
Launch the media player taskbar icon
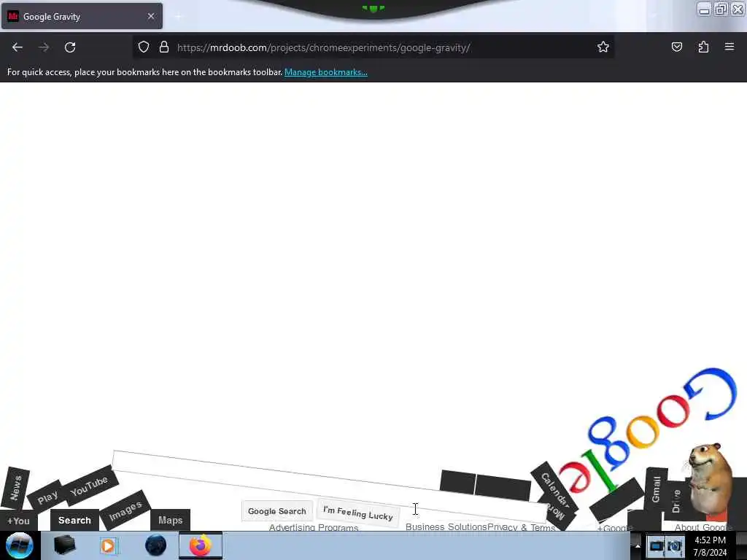coord(109,545)
